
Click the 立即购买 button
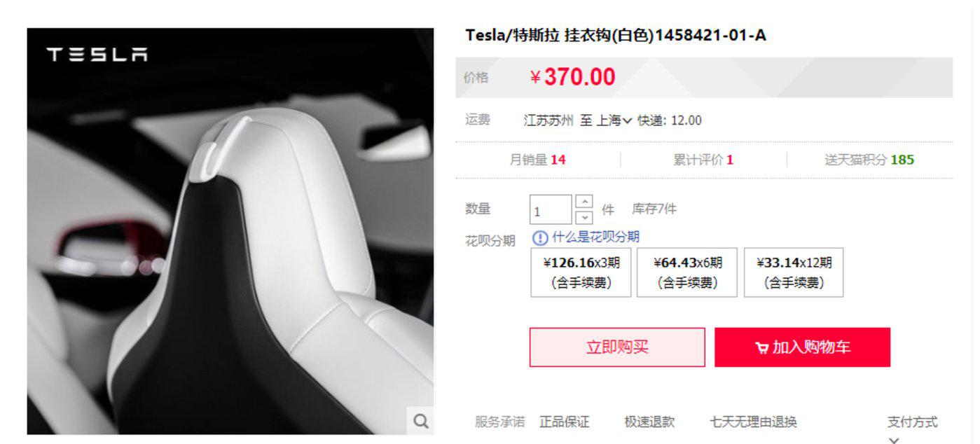tap(617, 347)
